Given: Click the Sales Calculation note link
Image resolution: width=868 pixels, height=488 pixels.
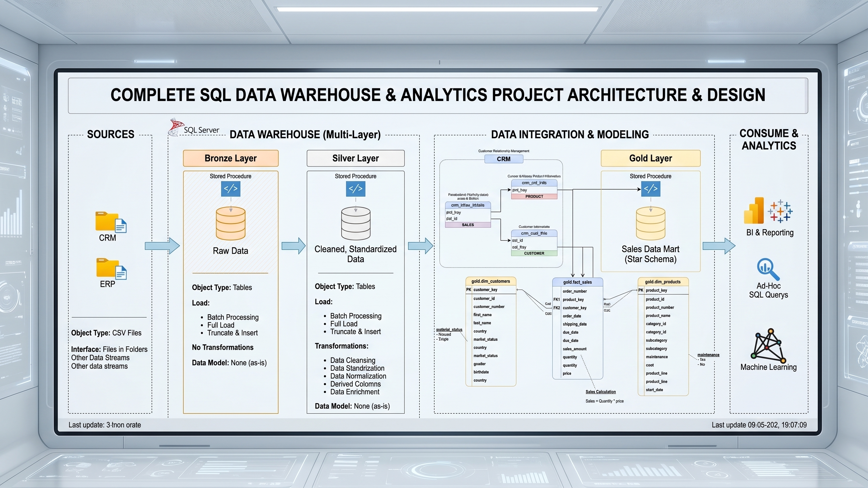Looking at the screenshot, I should [x=601, y=392].
